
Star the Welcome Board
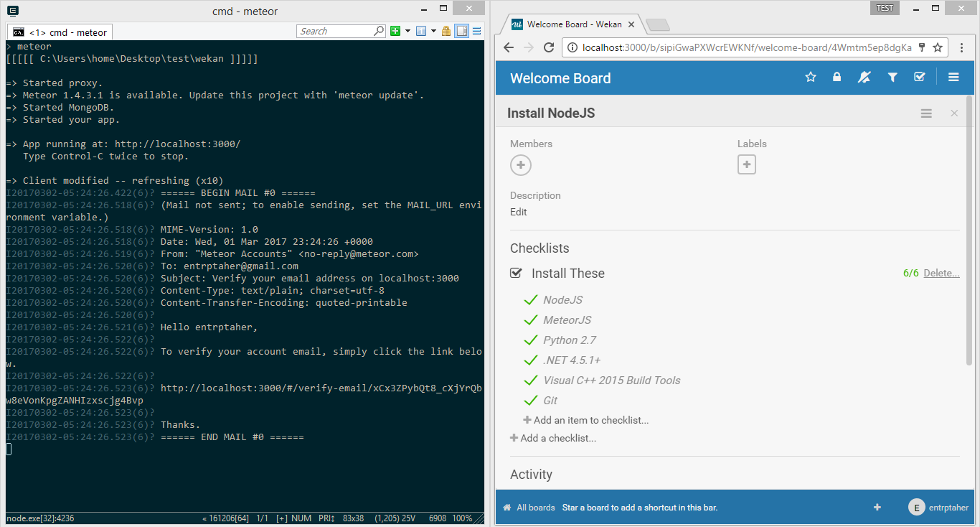tap(810, 77)
